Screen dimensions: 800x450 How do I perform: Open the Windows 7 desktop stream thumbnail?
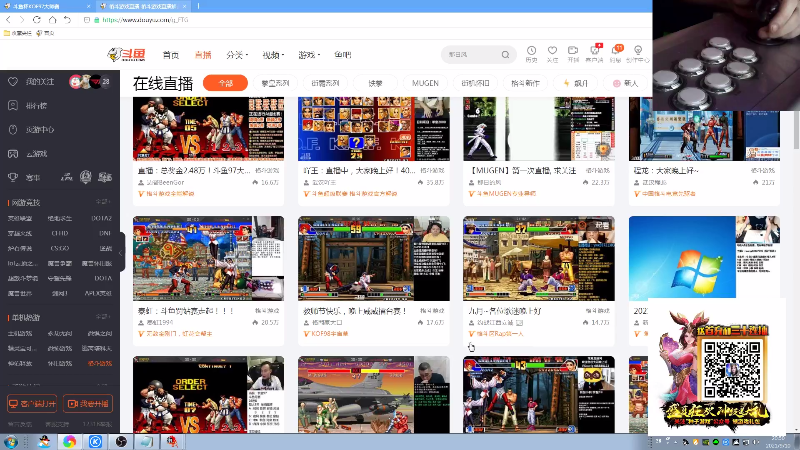704,258
